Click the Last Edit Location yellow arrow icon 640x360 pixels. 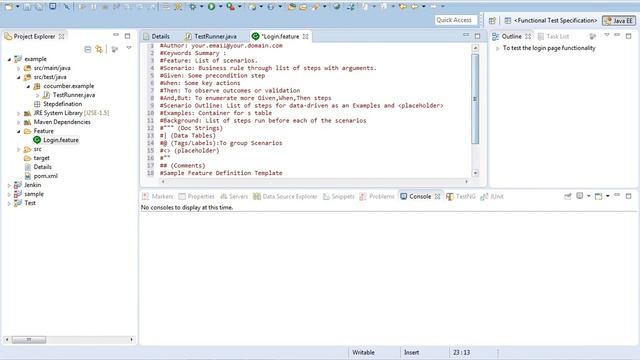pos(402,7)
